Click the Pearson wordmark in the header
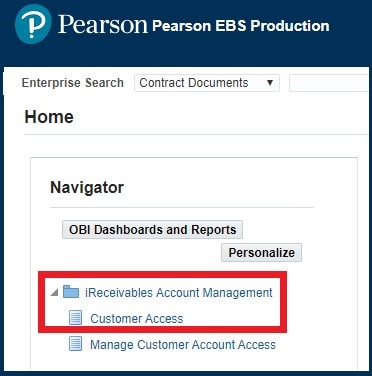 pyautogui.click(x=103, y=25)
